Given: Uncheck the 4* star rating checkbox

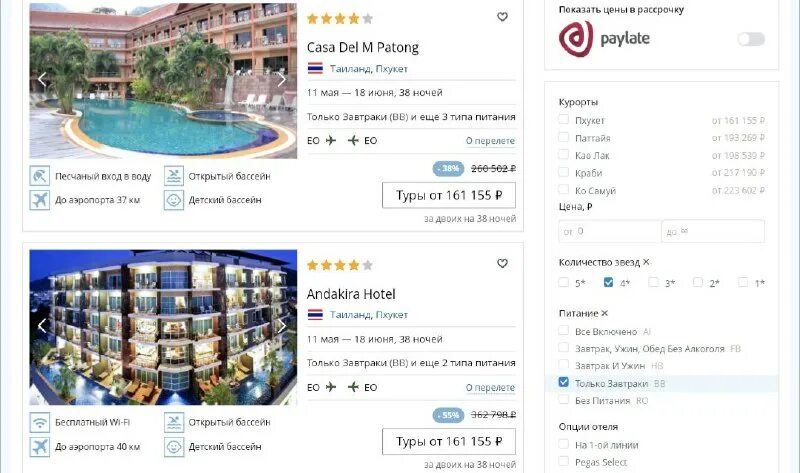Looking at the screenshot, I should (608, 282).
